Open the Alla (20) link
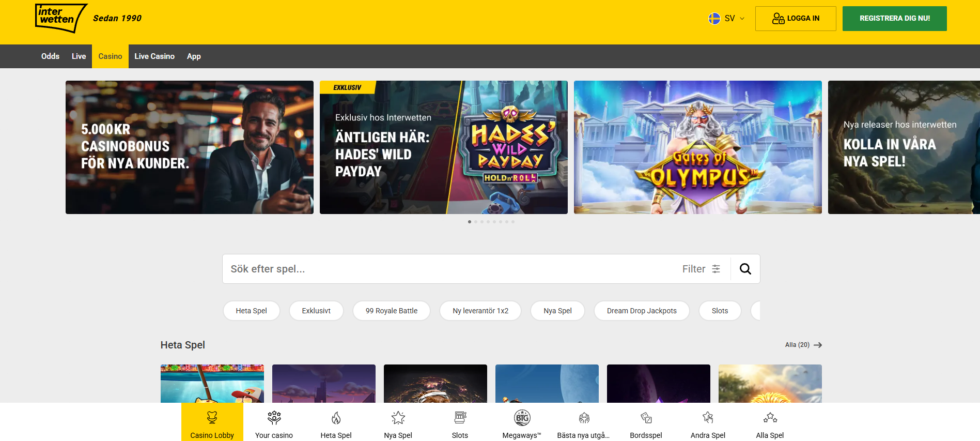The width and height of the screenshot is (980, 441). 803,345
